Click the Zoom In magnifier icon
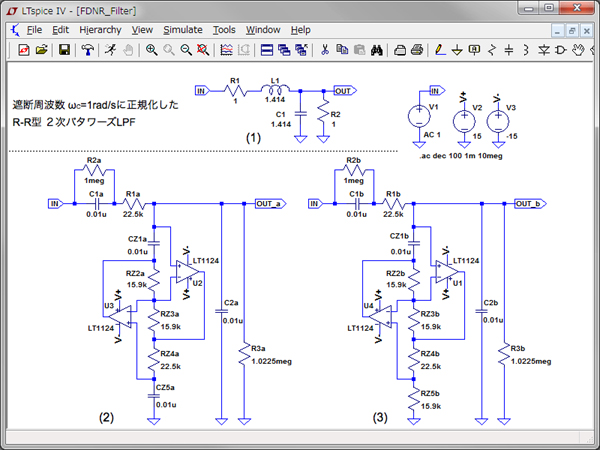Viewport: 600px width, 450px height. [151, 49]
